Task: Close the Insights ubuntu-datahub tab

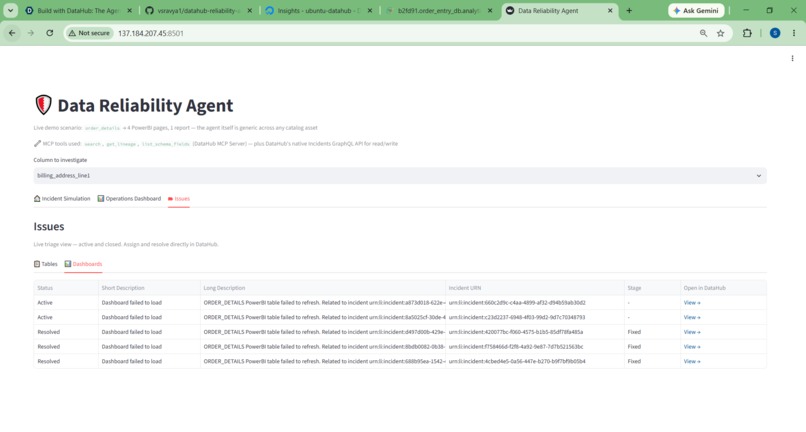Action: [370, 10]
